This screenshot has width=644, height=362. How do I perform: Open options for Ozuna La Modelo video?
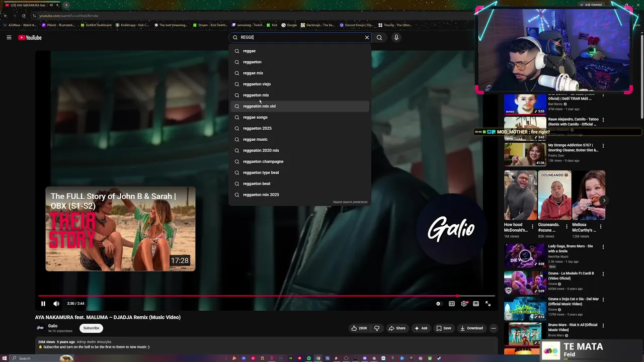pos(603,274)
